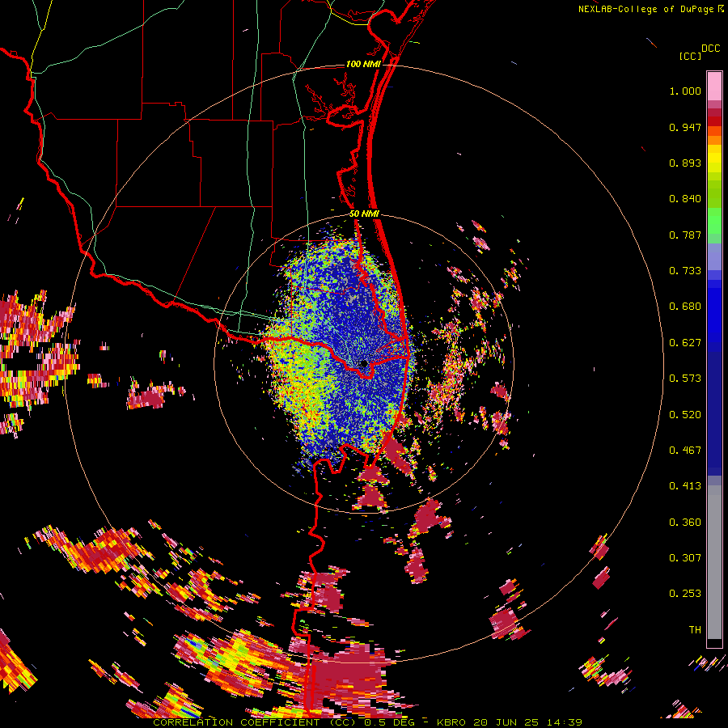728x728 pixels.
Task: Select the 1.000 value on the color scale
Action: [685, 91]
